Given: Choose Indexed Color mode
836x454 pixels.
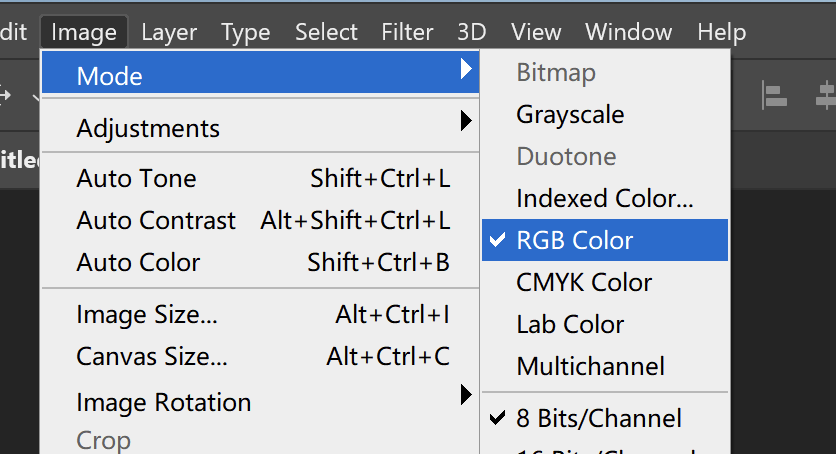Looking at the screenshot, I should (x=604, y=199).
